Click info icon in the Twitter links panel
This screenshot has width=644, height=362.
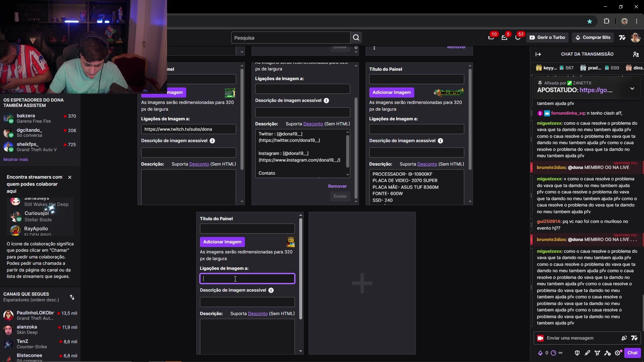coord(326,101)
